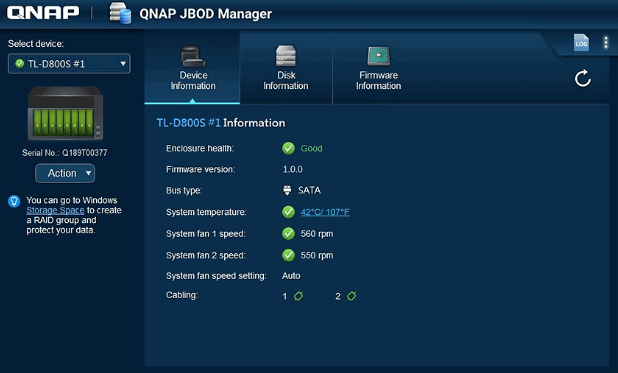The image size is (618, 373).
Task: Switch to the Disk Information tab
Action: [x=286, y=68]
